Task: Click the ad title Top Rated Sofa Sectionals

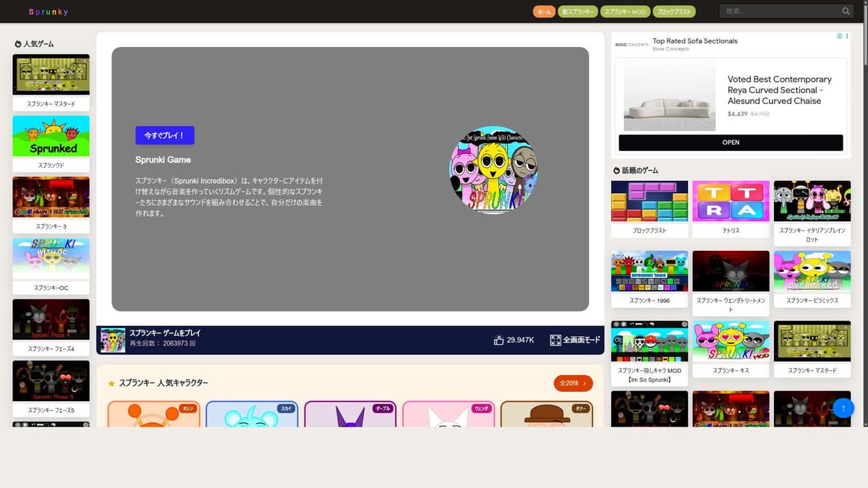Action: coord(695,41)
